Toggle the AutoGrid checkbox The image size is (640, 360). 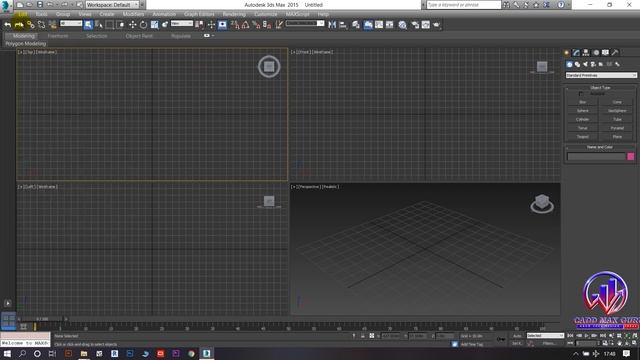click(581, 94)
